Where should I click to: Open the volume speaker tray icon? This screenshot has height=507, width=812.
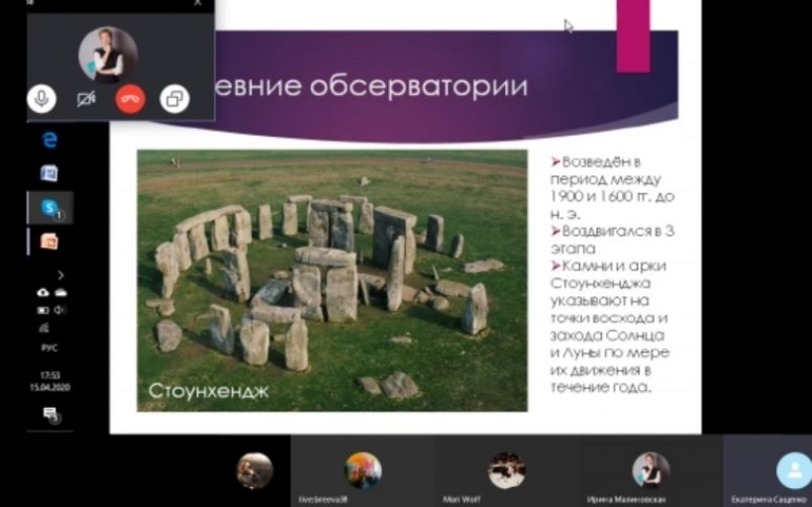tap(60, 310)
